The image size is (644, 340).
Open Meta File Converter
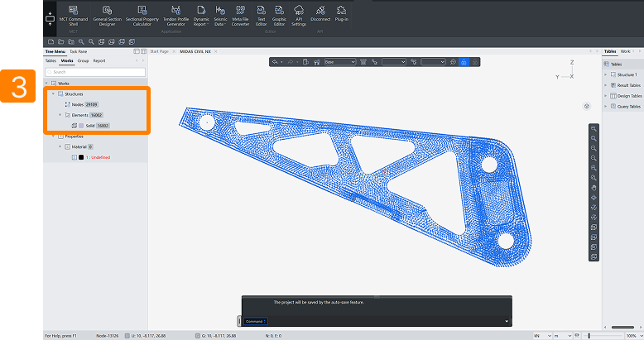pos(240,16)
